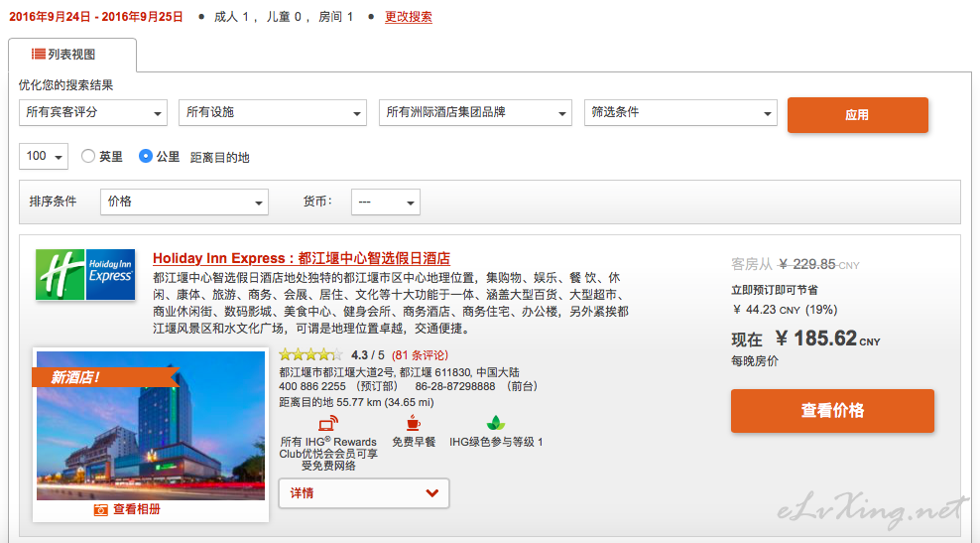Click the 新酒店! banner on photo
The height and width of the screenshot is (543, 980).
tap(105, 377)
